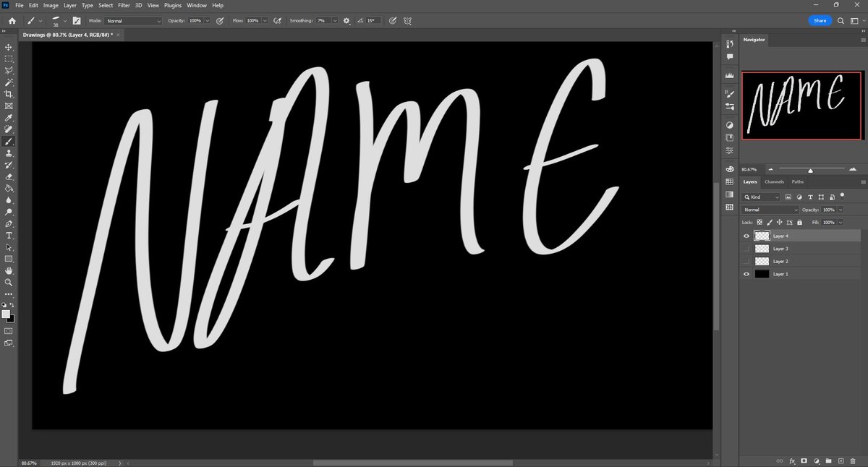Open the smoothing options gear
868x467 pixels.
(347, 21)
